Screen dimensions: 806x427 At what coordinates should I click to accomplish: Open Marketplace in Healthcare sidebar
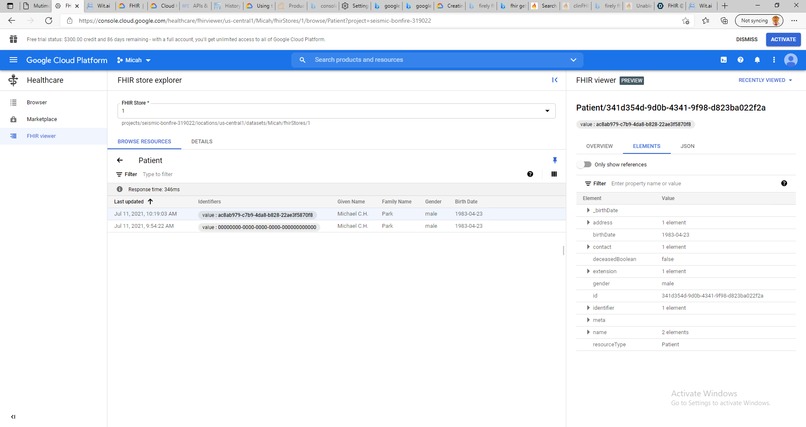coord(42,119)
